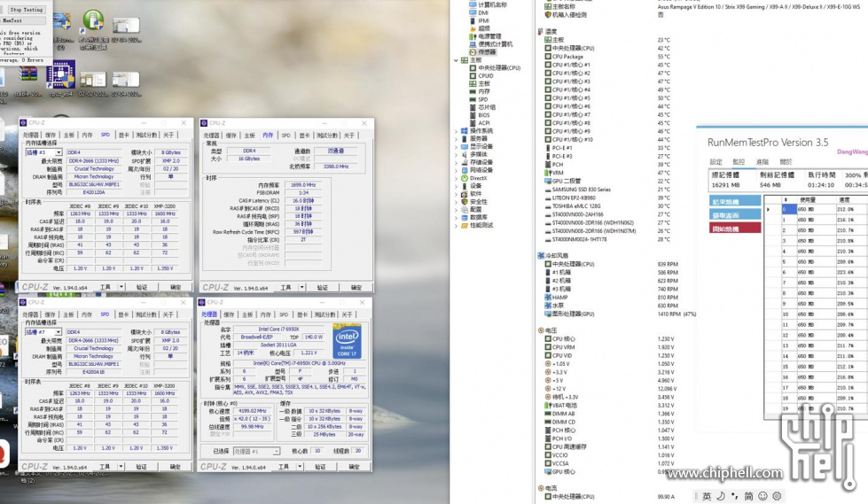Select the 电源管理 node in AIDA64 tree
Viewport: 868px width, 504px height.
click(x=487, y=36)
